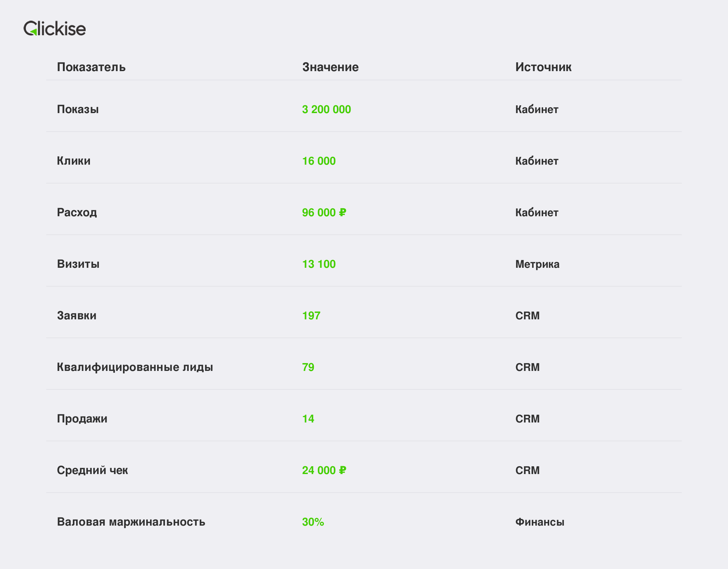Select the Метрика source cell
This screenshot has width=728, height=569.
[x=537, y=264]
